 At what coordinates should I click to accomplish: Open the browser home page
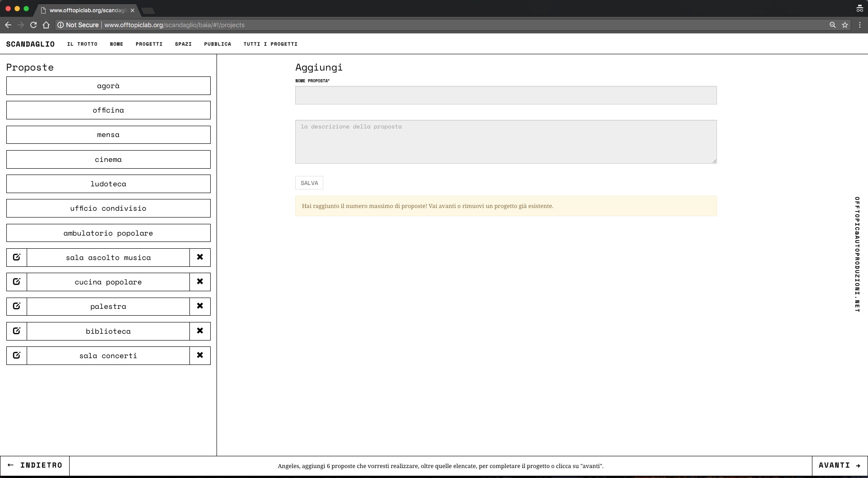click(x=46, y=25)
